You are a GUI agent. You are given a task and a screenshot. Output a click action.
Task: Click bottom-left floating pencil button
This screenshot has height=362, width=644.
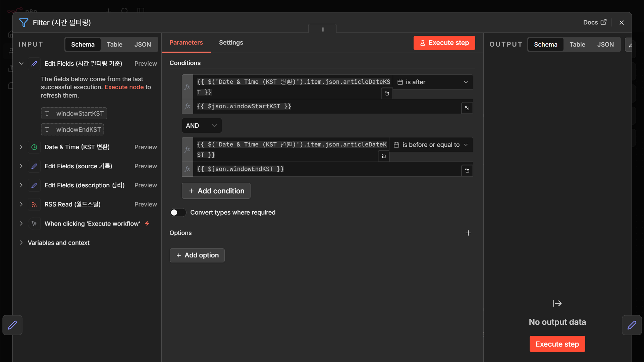point(12,325)
